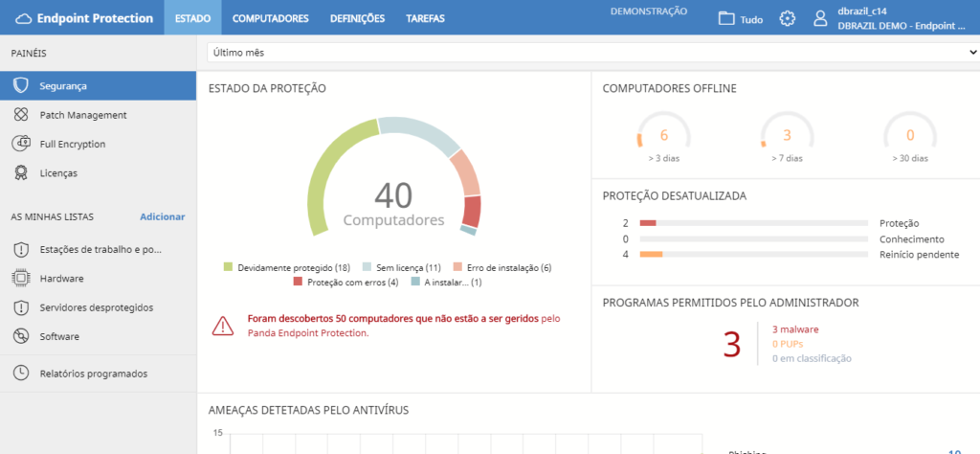This screenshot has width=980, height=454.
Task: Click the user account avatar icon
Action: 820,18
